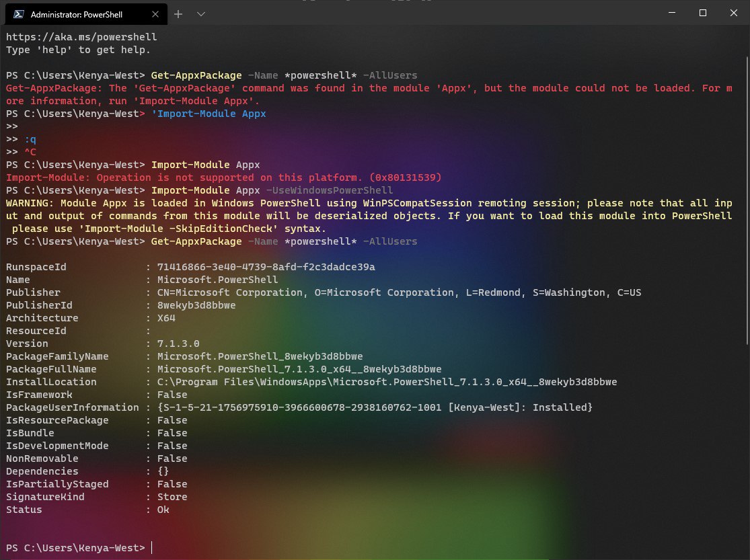Click the Dependencies {} value
750x560 pixels.
(163, 471)
